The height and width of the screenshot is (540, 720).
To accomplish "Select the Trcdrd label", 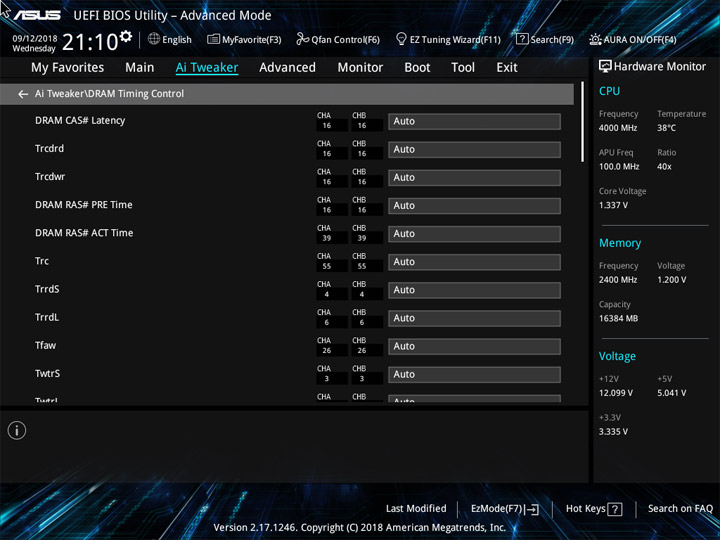I will (x=50, y=149).
